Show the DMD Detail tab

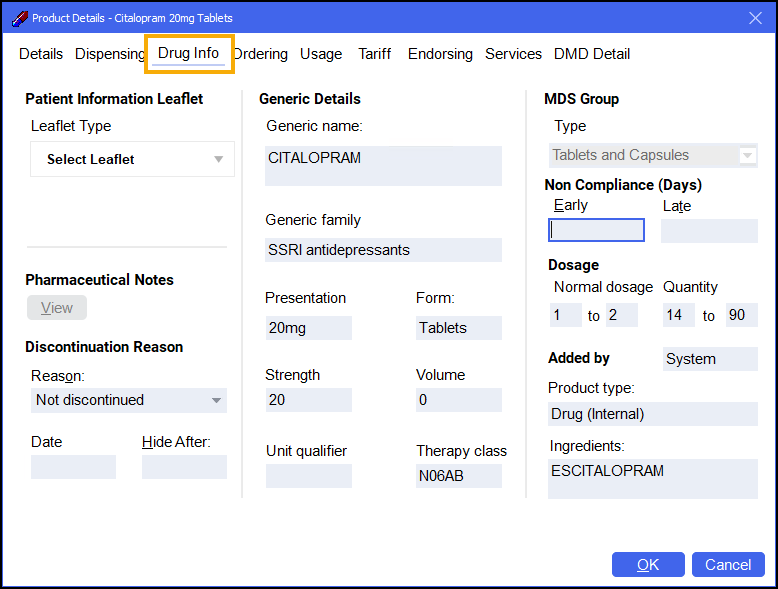(x=592, y=54)
